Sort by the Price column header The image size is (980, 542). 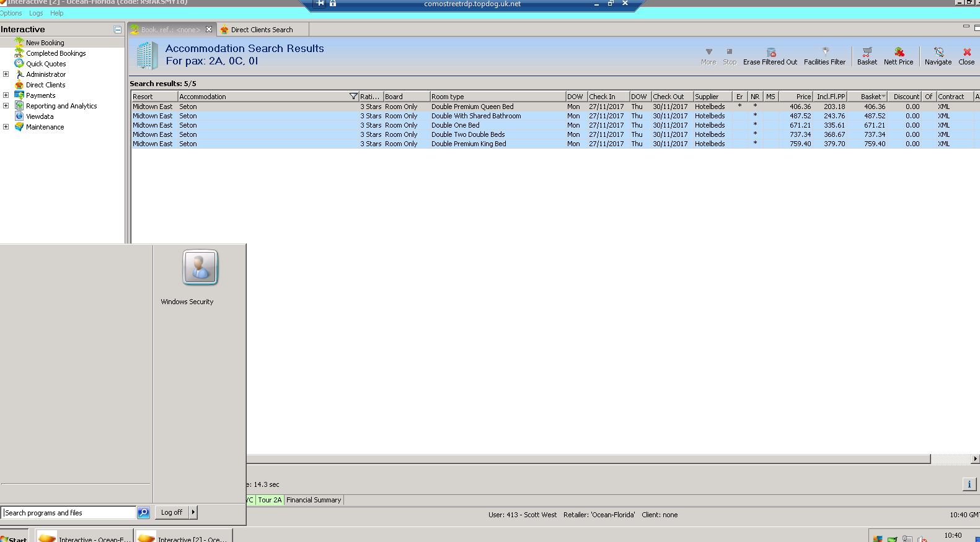click(796, 97)
